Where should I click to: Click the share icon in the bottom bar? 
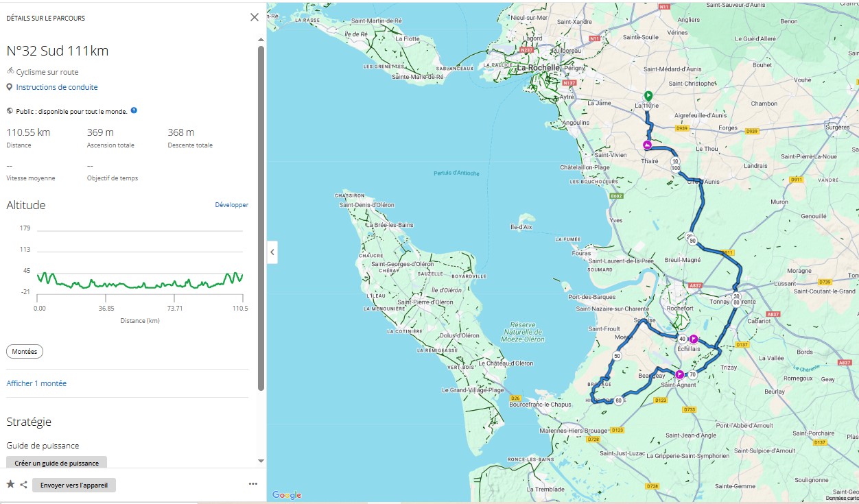point(23,485)
